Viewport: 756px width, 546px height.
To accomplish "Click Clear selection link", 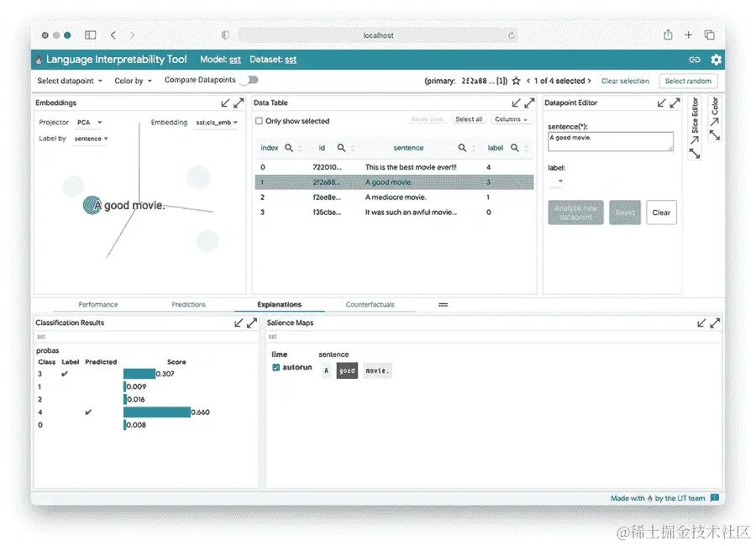I will 625,81.
